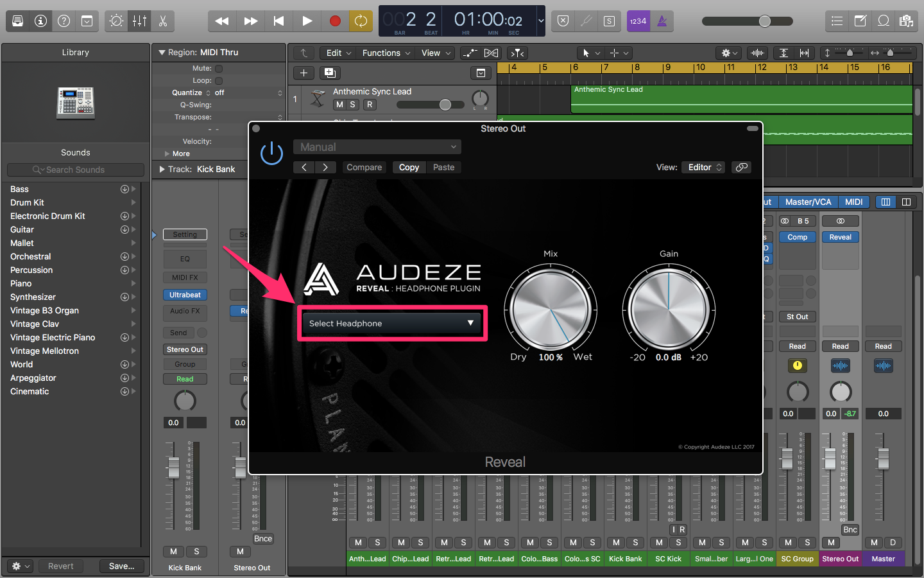Open the Library gear action menu

[21, 566]
